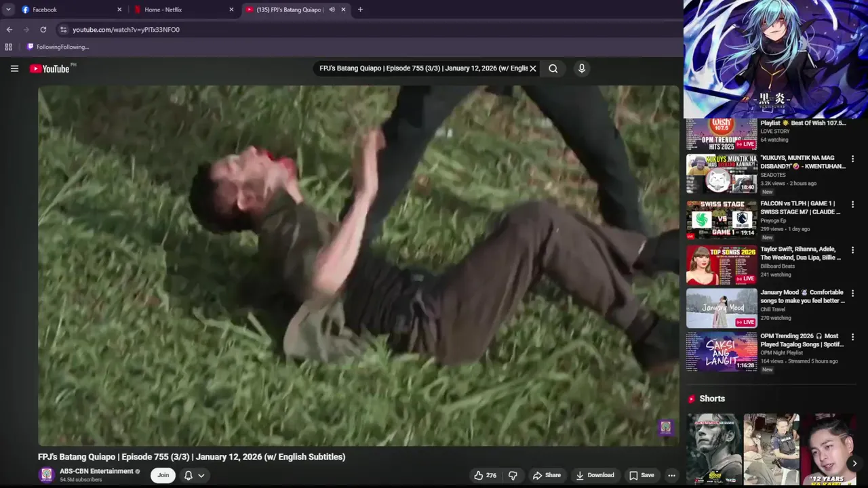Click the Shorts section heading
The width and height of the screenshot is (868, 488).
(712, 399)
